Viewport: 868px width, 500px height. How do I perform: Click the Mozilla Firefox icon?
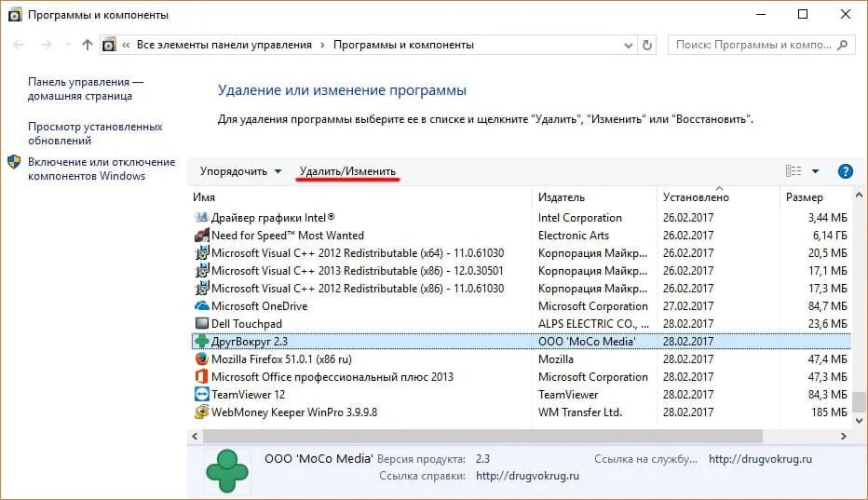pos(202,358)
